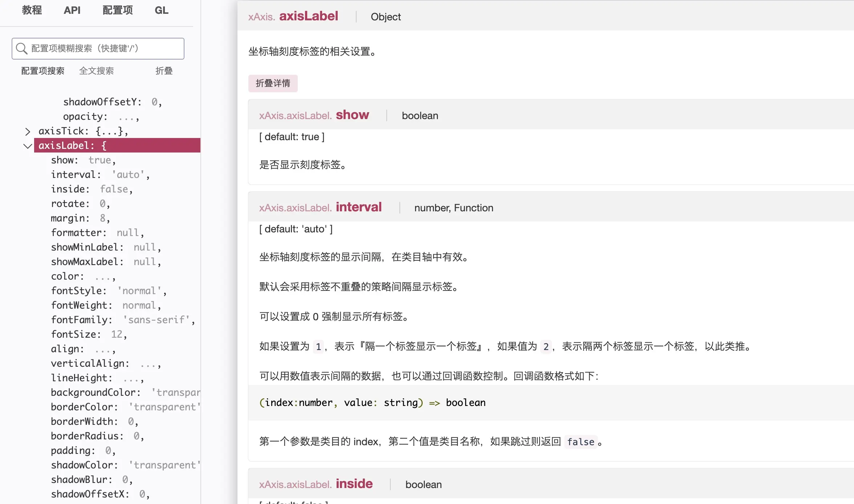Image resolution: width=854 pixels, height=504 pixels.
Task: Open the GL menu tab
Action: [161, 10]
